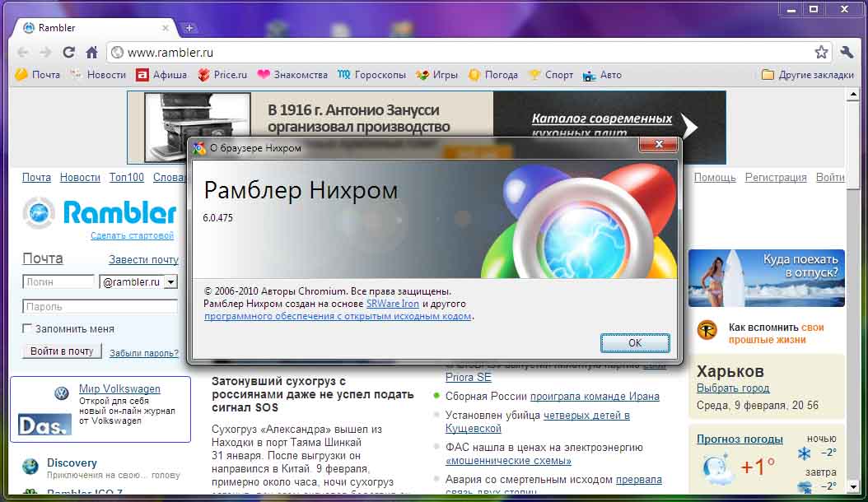Open the Почта bookmark
This screenshot has height=502, width=868.
tap(38, 75)
